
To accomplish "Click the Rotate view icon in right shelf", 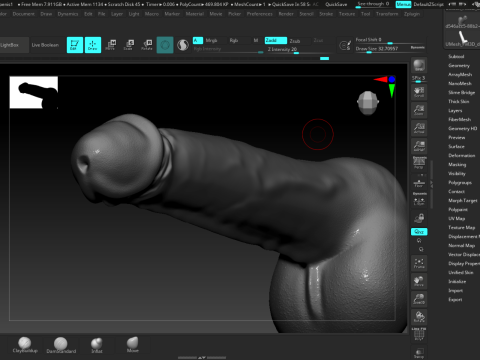I will (x=419, y=317).
